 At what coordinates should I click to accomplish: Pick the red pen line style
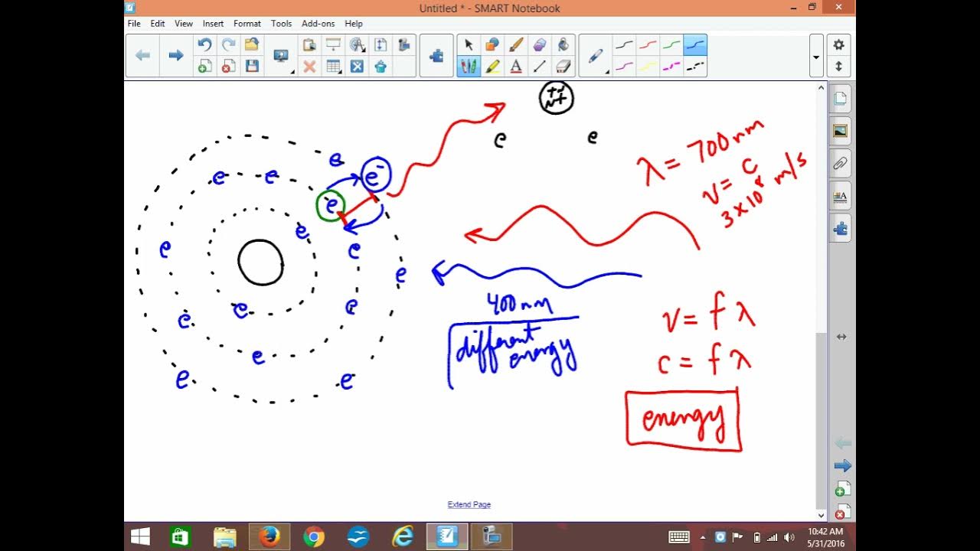point(648,45)
